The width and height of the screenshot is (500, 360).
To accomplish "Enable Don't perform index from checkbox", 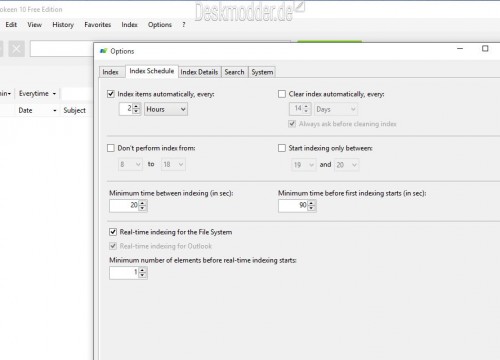I will click(111, 148).
